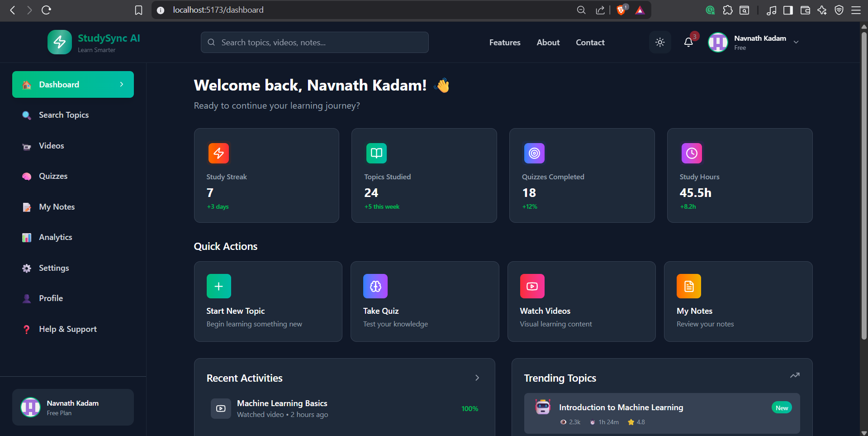Click the Study Hours clock icon
This screenshot has height=436, width=868.
coord(692,153)
